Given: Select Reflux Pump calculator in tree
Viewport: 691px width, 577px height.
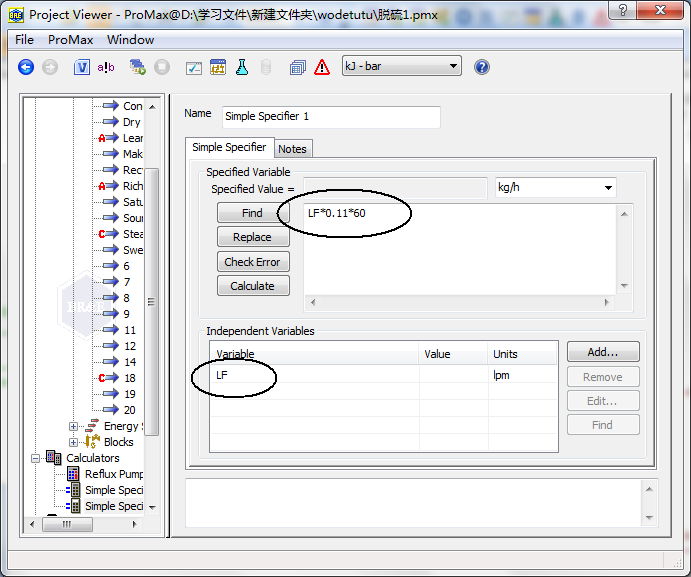Looking at the screenshot, I should pos(114,474).
